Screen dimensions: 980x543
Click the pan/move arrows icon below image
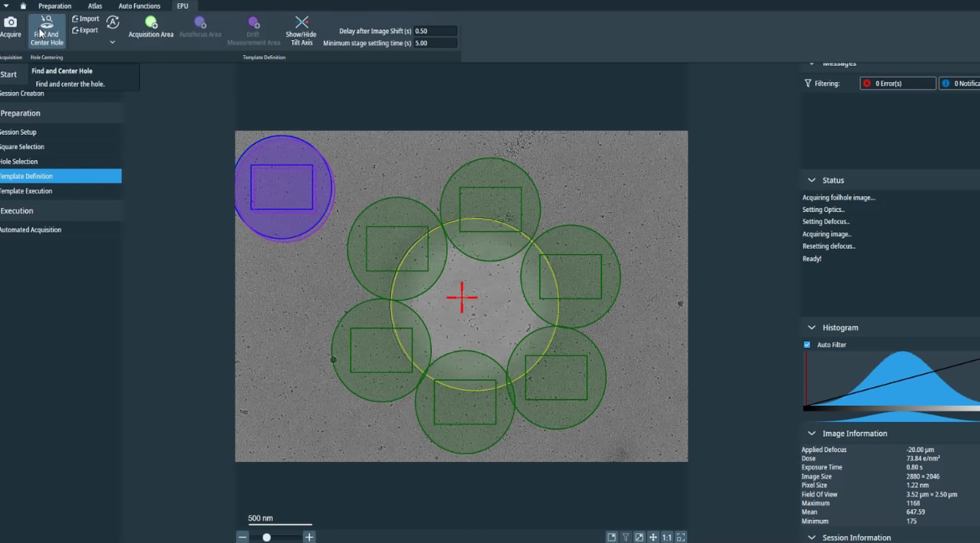653,537
